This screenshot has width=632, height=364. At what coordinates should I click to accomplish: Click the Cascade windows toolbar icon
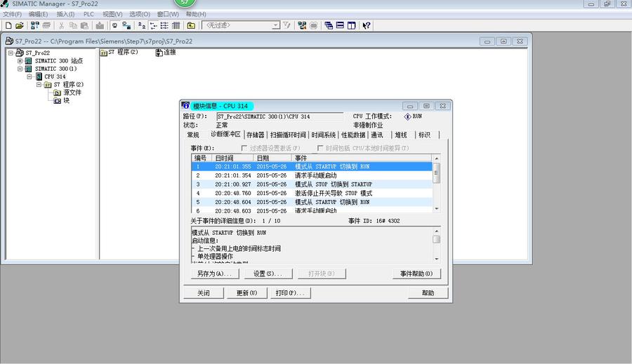click(x=329, y=25)
